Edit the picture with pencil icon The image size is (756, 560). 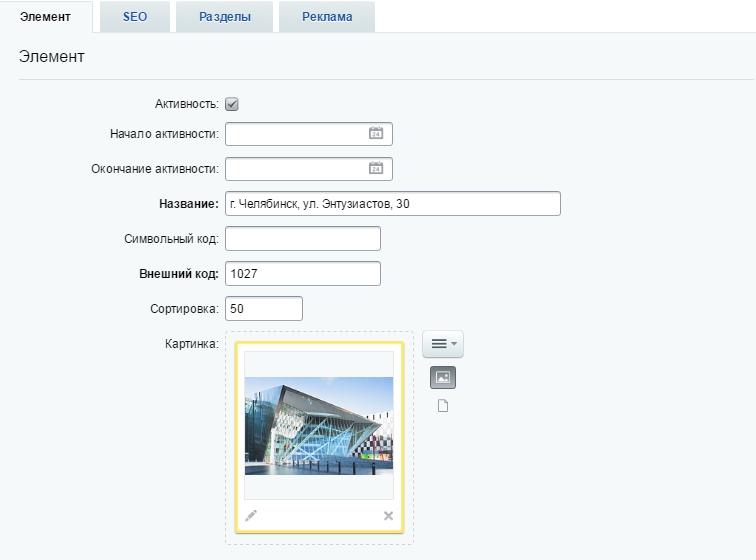(x=251, y=516)
